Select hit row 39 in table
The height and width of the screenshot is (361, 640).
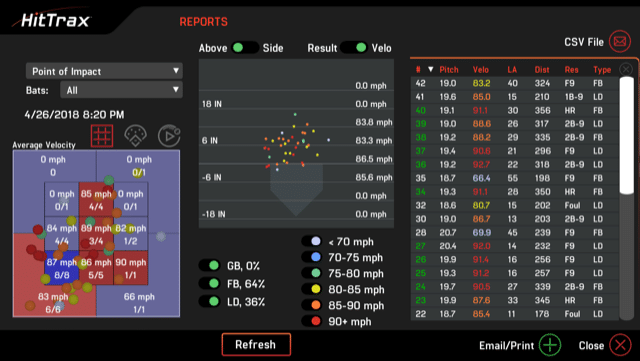point(514,124)
